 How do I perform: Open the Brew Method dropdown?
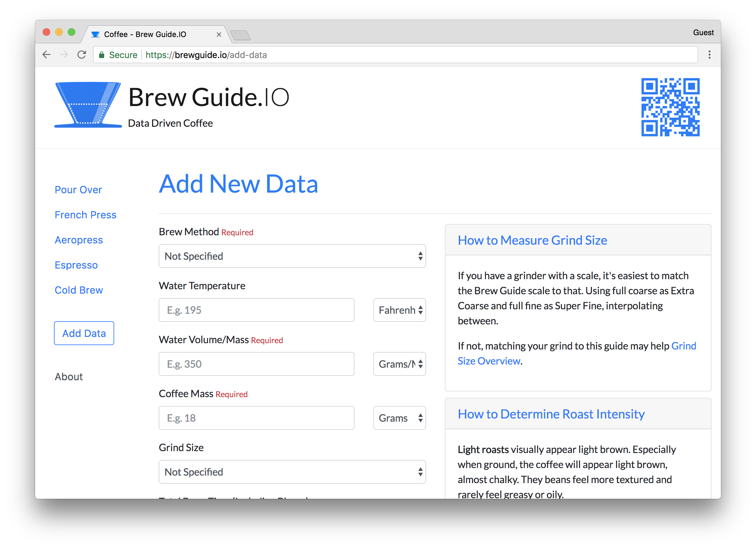(x=292, y=256)
